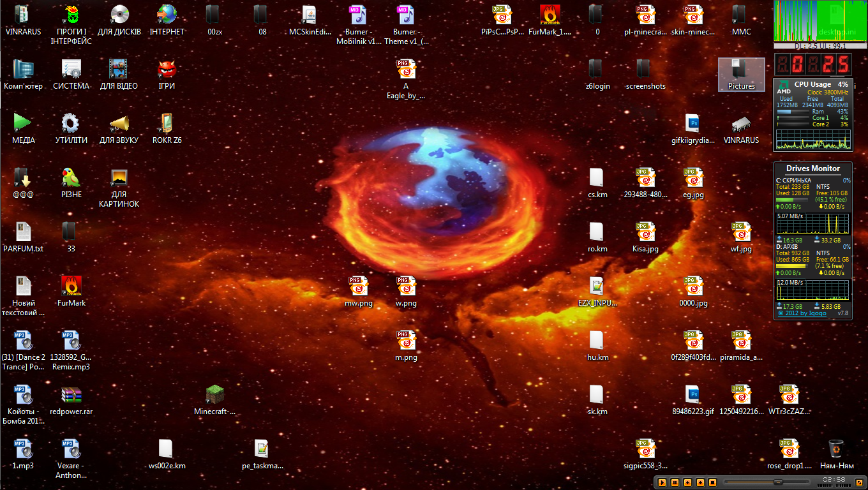Viewport: 868px width, 490px height.
Task: Select the z6login folder
Action: pyautogui.click(x=597, y=75)
